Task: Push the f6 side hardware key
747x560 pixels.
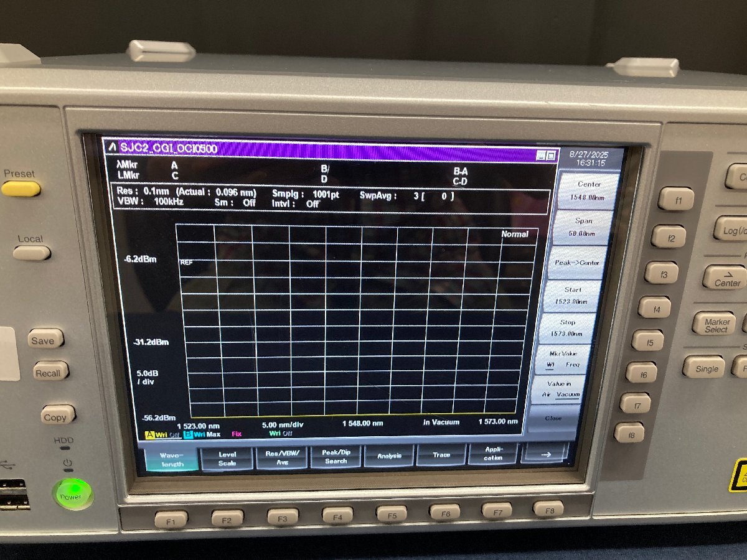Action: 641,373
